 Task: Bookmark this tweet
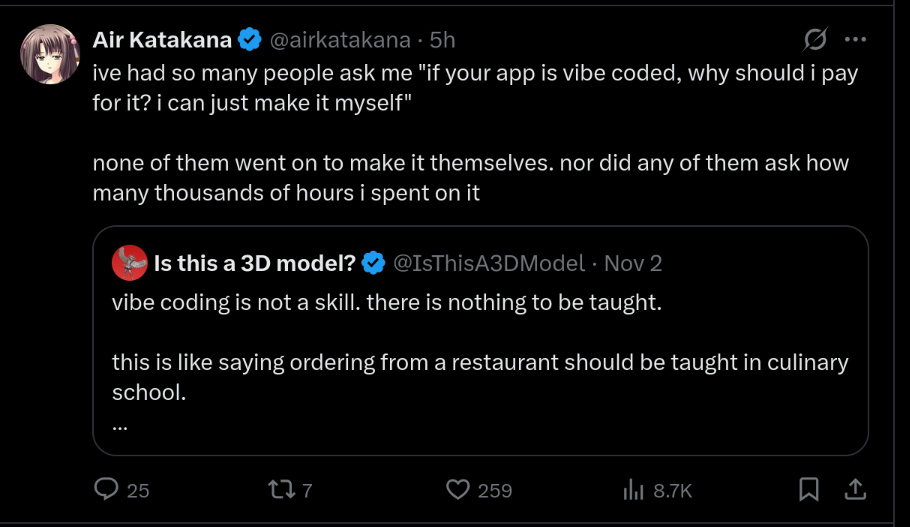809,489
